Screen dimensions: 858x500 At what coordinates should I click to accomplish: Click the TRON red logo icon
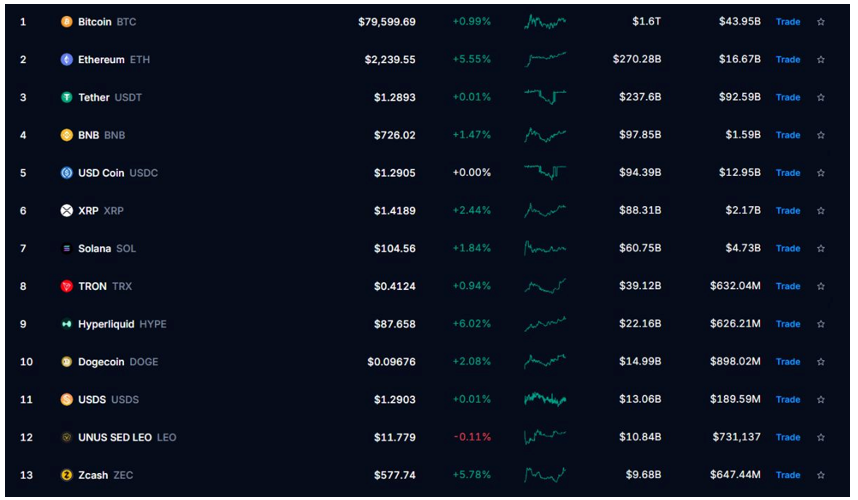coord(66,286)
